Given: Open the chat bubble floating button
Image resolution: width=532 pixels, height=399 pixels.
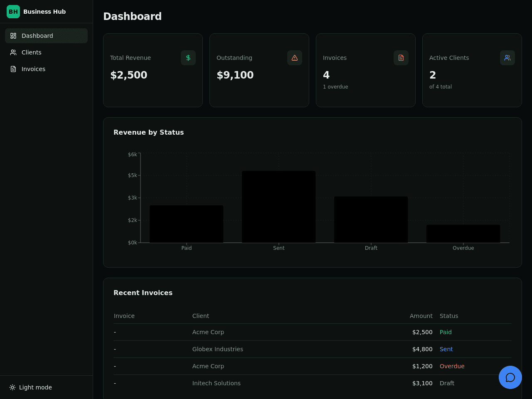Looking at the screenshot, I should pyautogui.click(x=510, y=377).
